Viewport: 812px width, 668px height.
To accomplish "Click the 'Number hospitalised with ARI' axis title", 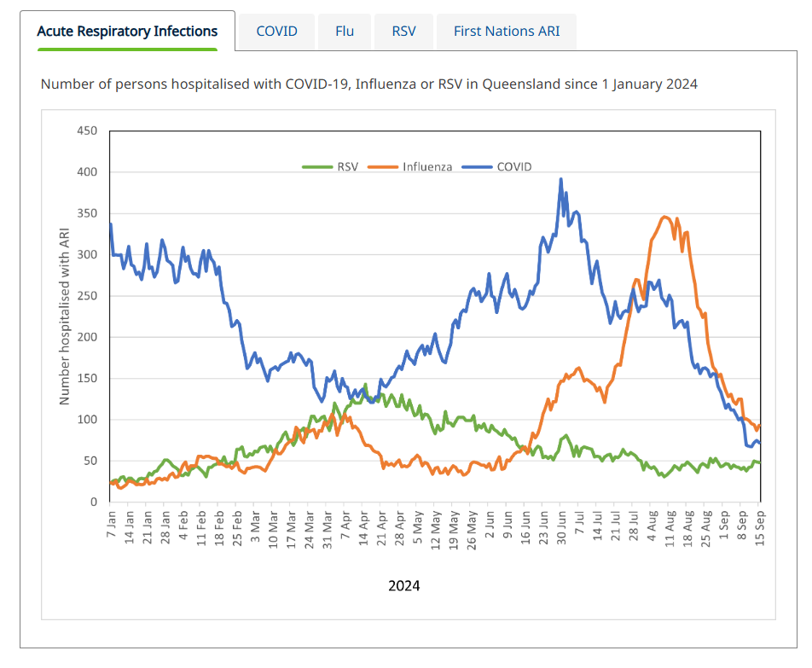I will [x=65, y=316].
